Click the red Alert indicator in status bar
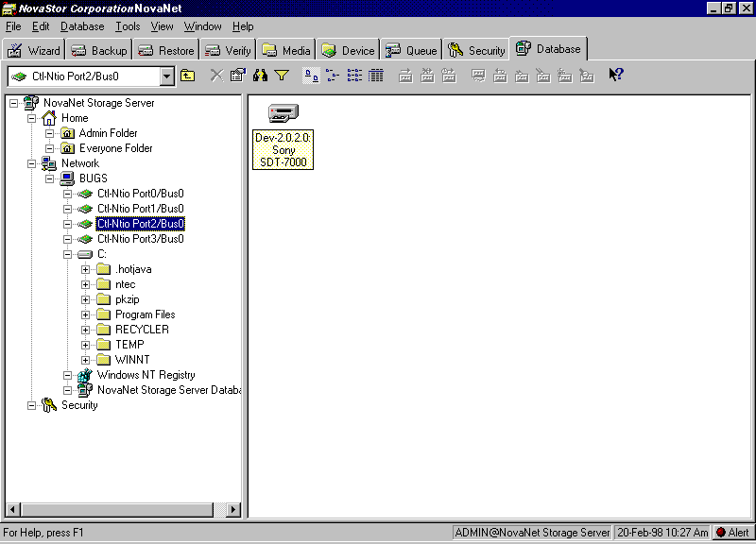 point(732,533)
